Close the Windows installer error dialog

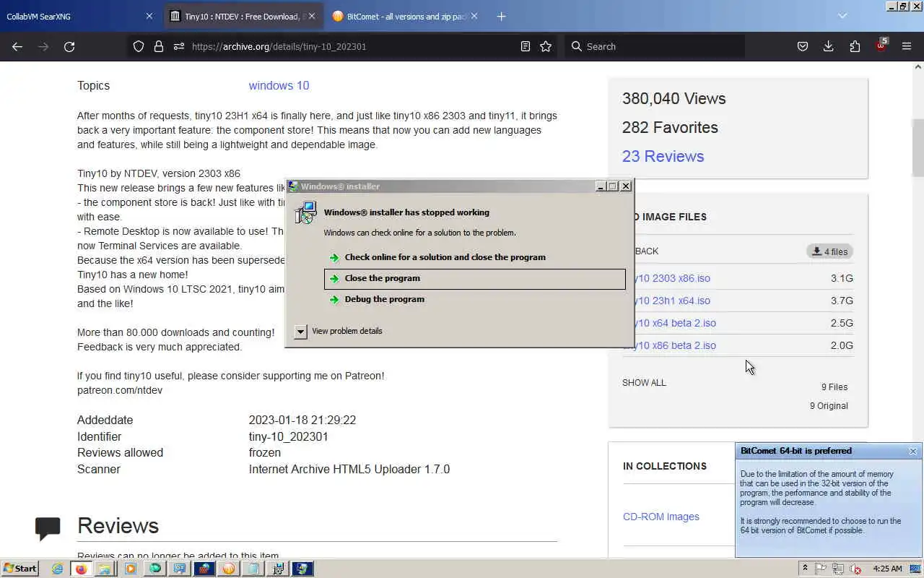[x=626, y=186]
